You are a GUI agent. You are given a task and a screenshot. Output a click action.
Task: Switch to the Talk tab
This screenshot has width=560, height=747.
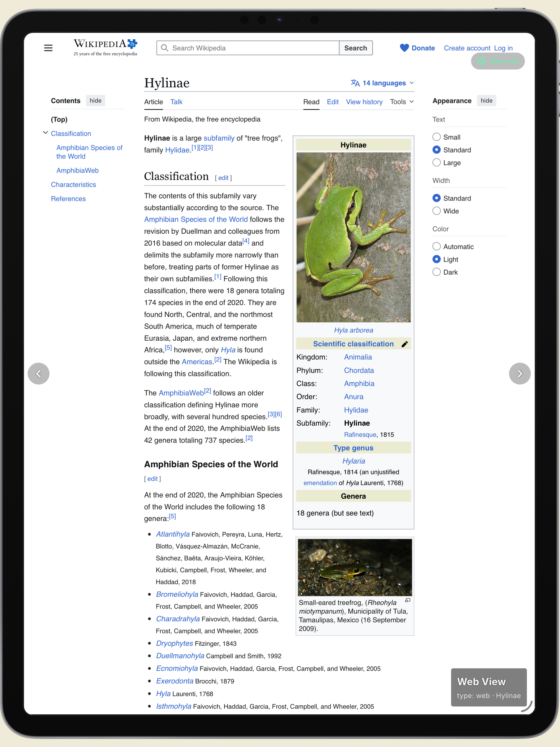(176, 102)
